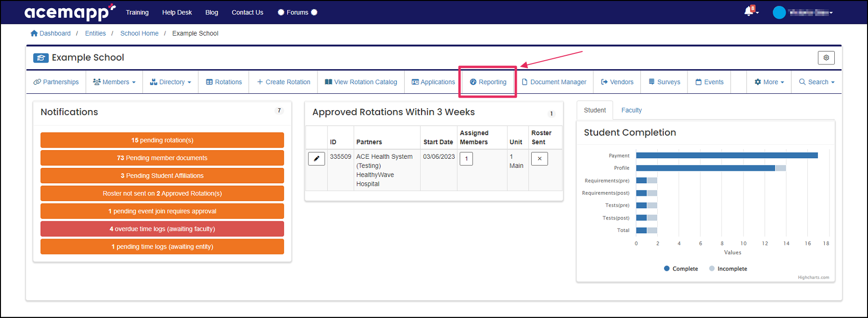Click the Approved Rotations count badge 1
The height and width of the screenshot is (318, 868).
pos(551,114)
